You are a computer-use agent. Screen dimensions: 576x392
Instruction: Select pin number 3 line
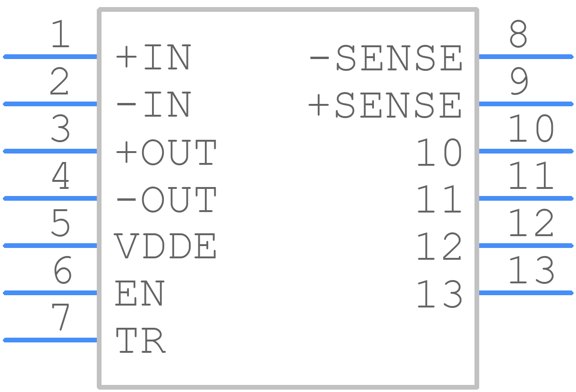coord(50,151)
